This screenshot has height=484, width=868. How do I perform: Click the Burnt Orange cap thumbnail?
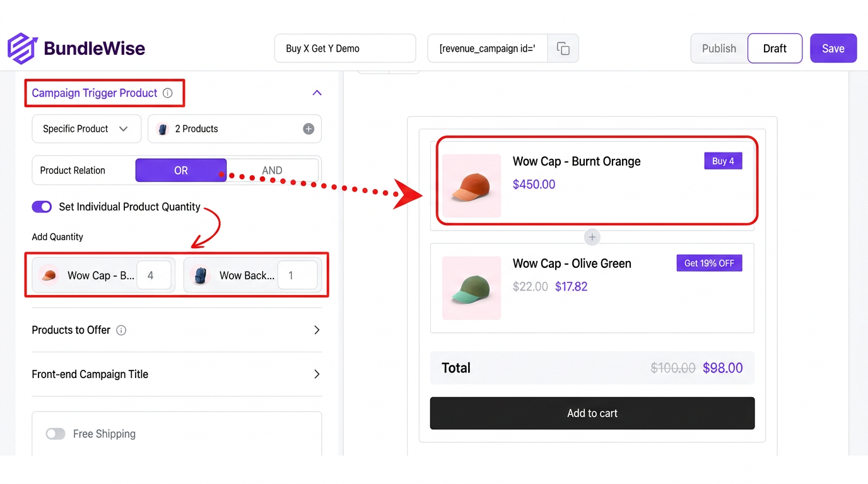[x=472, y=186]
